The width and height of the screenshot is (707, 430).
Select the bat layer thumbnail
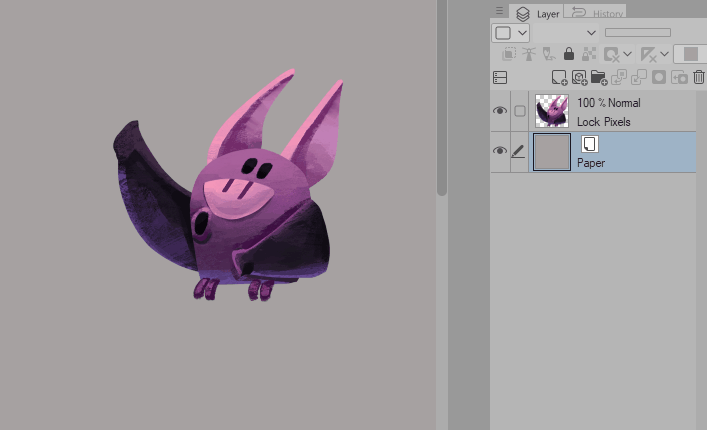coord(552,111)
